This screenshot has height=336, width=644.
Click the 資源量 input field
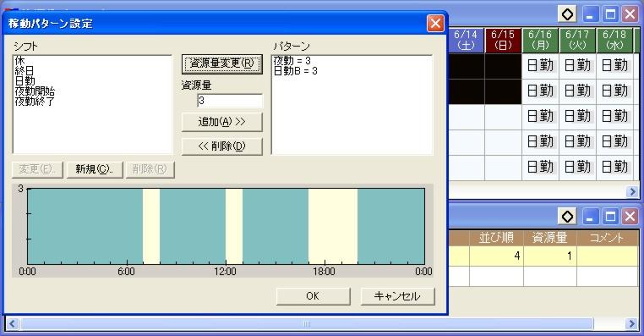(230, 101)
